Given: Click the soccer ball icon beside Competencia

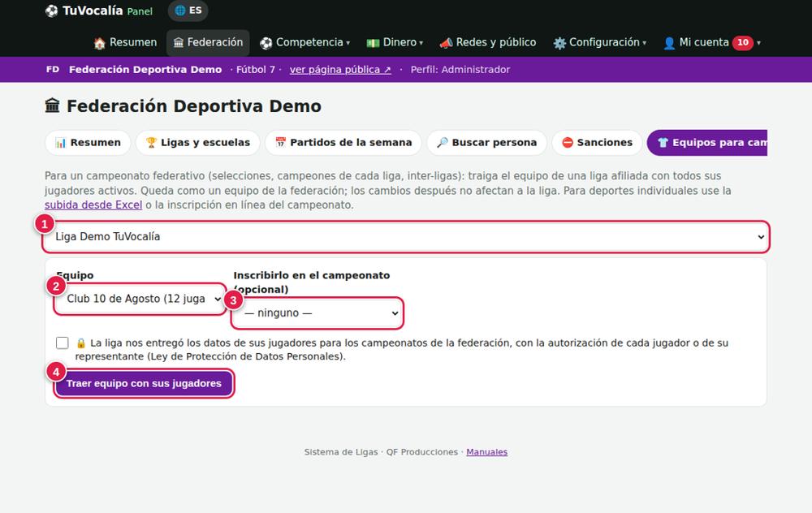Looking at the screenshot, I should click(266, 43).
